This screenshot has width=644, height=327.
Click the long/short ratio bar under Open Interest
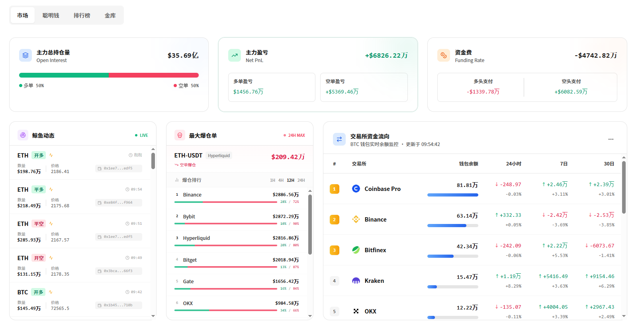pyautogui.click(x=109, y=75)
